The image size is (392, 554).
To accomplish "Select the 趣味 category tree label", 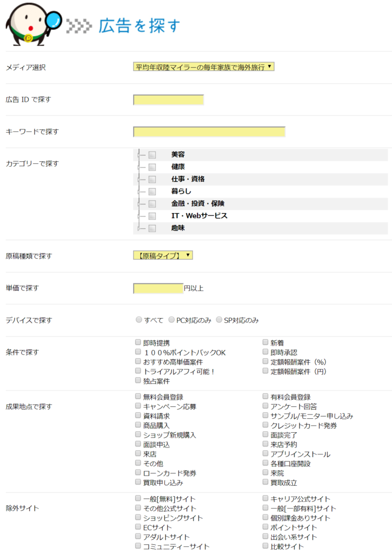I will coord(178,228).
